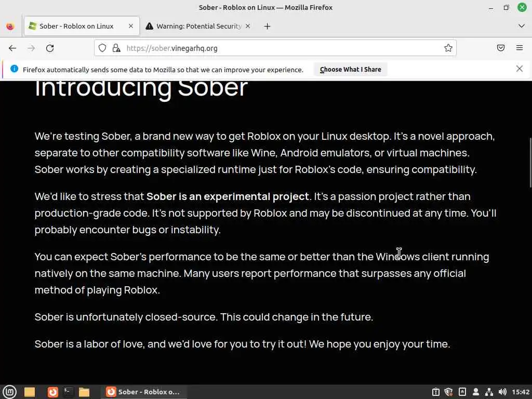The height and width of the screenshot is (399, 532).
Task: Go back to the previous page
Action: point(12,48)
